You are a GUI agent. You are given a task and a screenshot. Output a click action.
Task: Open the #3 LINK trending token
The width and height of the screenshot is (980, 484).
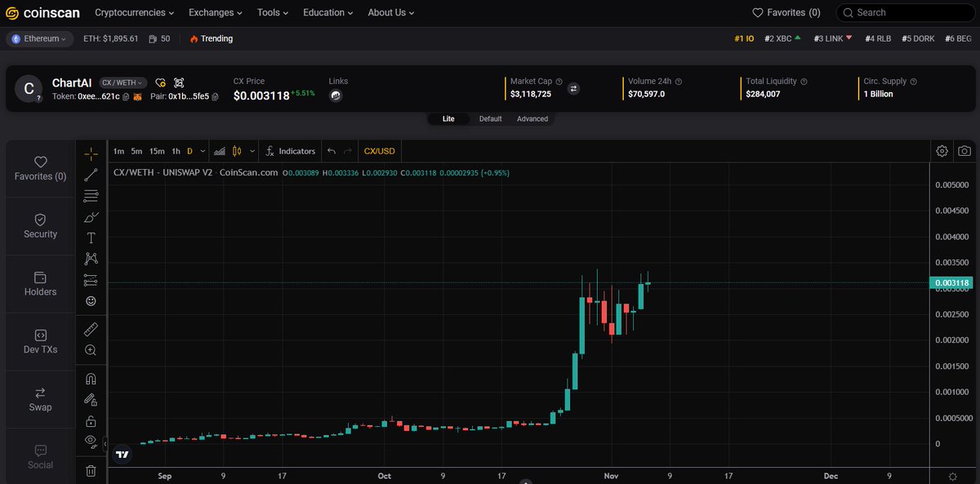click(833, 38)
